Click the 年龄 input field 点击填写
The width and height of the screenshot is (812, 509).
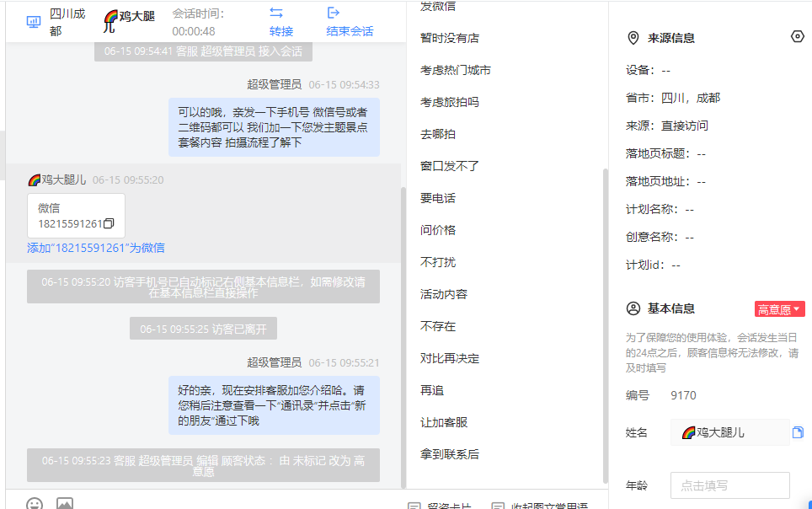(x=729, y=485)
